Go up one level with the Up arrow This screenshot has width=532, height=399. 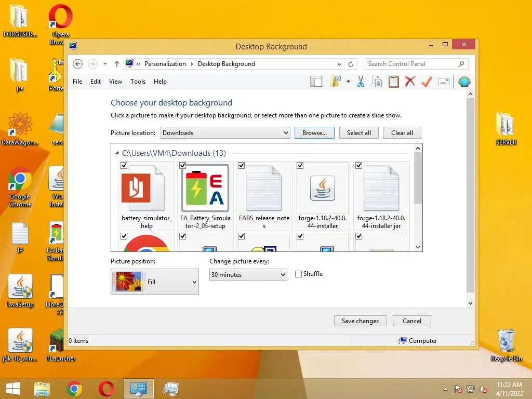(117, 64)
